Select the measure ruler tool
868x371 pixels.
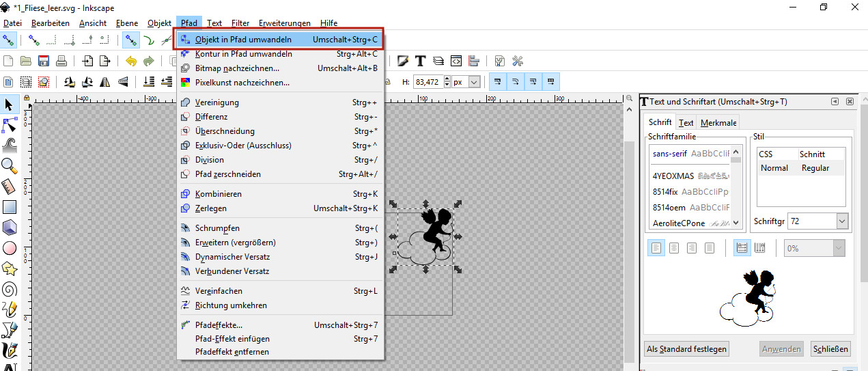click(10, 186)
